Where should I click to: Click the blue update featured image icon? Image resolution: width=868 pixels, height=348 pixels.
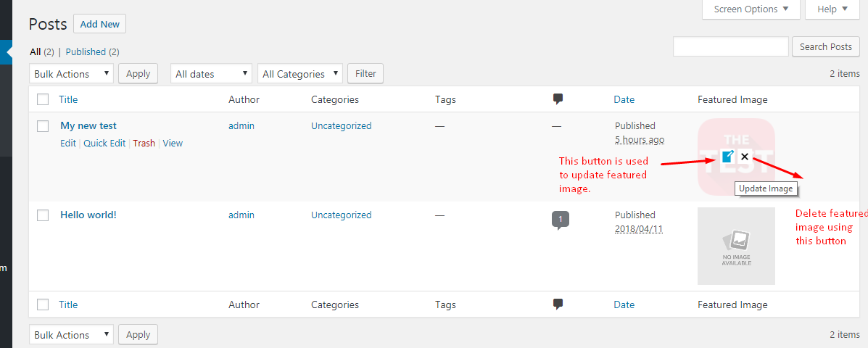coord(728,157)
